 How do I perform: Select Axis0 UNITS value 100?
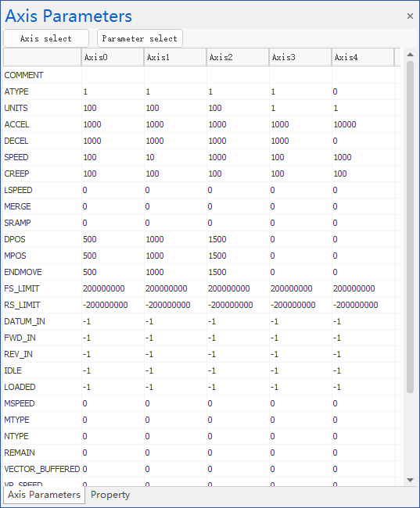point(90,108)
